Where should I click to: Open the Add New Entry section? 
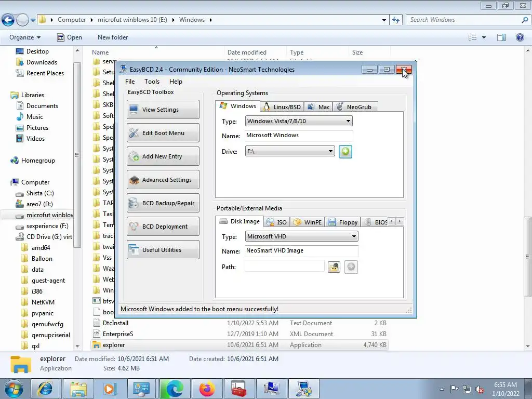click(x=163, y=156)
